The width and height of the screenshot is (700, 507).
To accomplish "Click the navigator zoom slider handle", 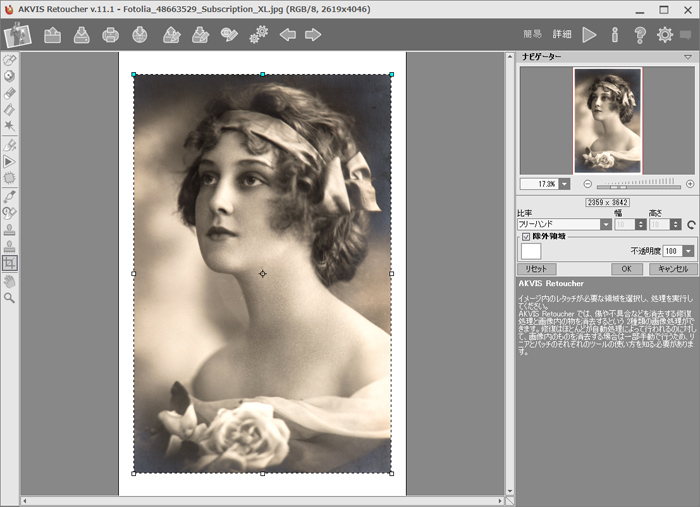I will point(618,187).
